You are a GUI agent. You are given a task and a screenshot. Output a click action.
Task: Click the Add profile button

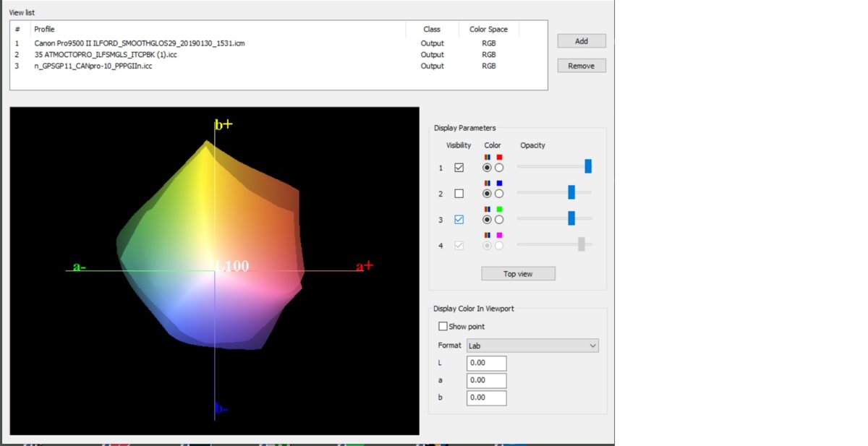(x=581, y=41)
